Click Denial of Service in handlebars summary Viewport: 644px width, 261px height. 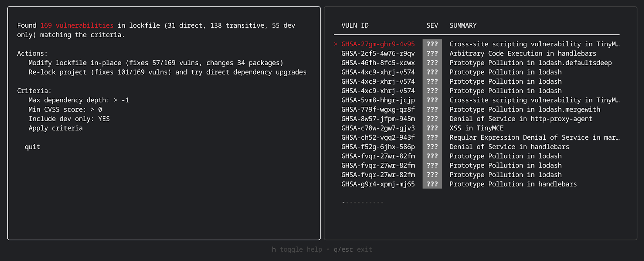pyautogui.click(x=509, y=147)
